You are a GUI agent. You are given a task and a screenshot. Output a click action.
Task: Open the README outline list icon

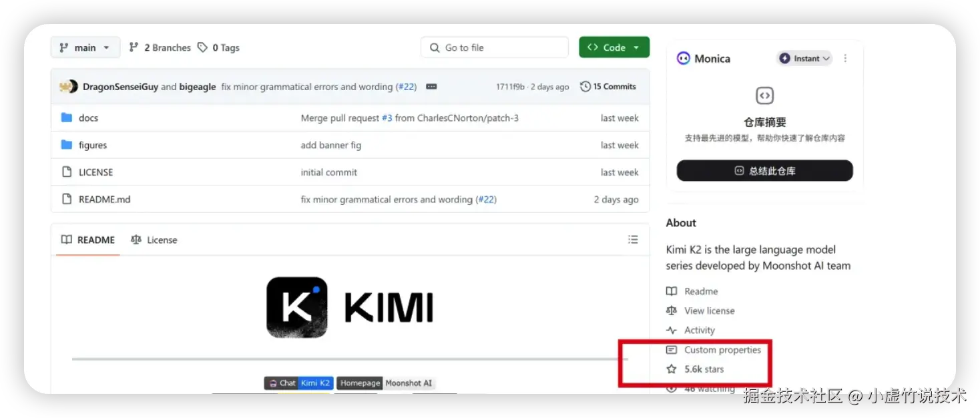coord(633,240)
